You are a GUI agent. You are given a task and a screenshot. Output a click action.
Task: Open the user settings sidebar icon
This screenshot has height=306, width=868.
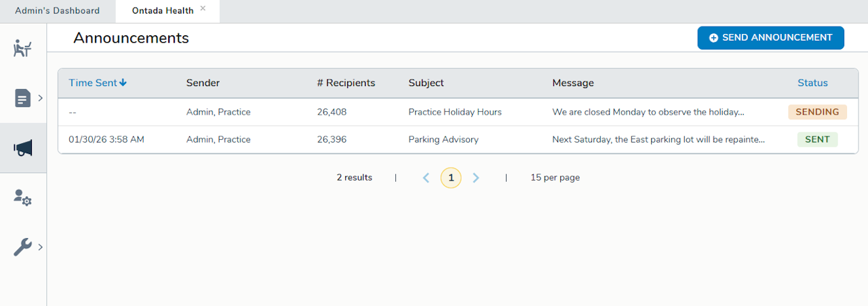(x=22, y=197)
